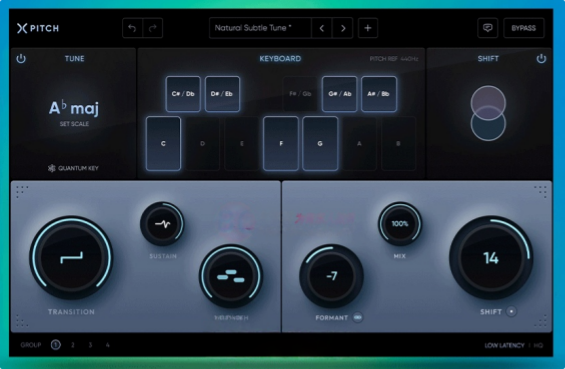The height and width of the screenshot is (369, 565).
Task: Go to next preset with right chevron
Action: (343, 28)
